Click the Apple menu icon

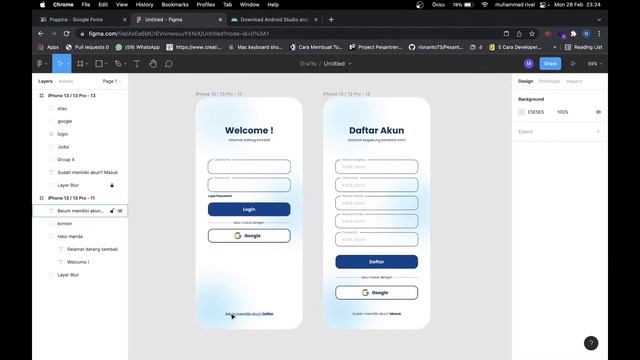(42, 5)
